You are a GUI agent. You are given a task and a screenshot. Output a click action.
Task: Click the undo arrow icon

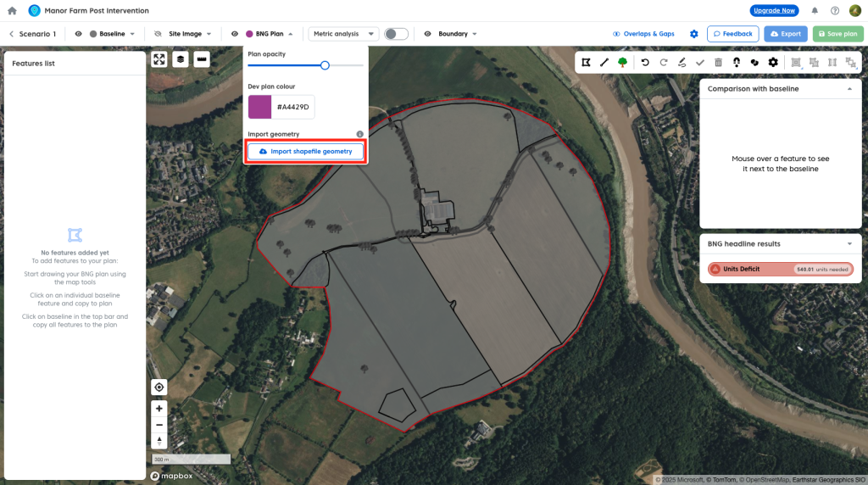tap(645, 62)
